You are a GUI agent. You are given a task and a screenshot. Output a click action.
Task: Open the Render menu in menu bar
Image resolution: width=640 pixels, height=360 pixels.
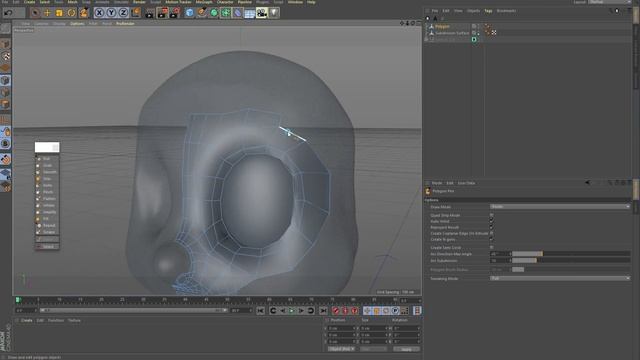pyautogui.click(x=139, y=2)
